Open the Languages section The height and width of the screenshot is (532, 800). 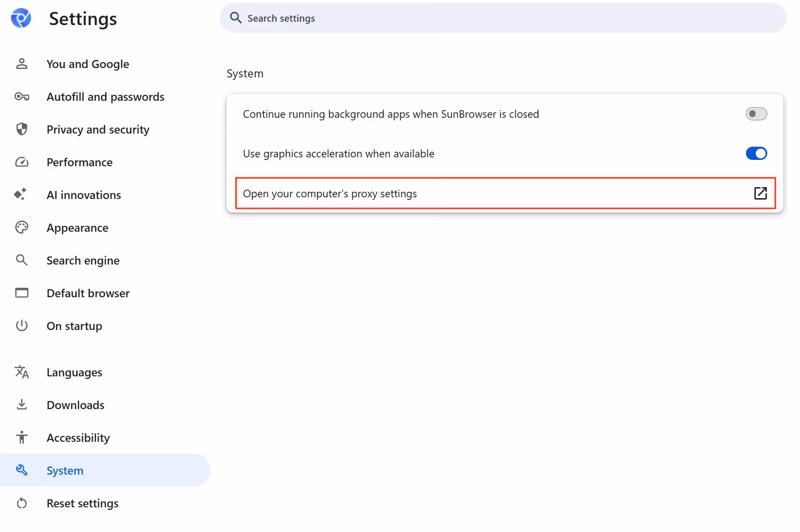(74, 372)
